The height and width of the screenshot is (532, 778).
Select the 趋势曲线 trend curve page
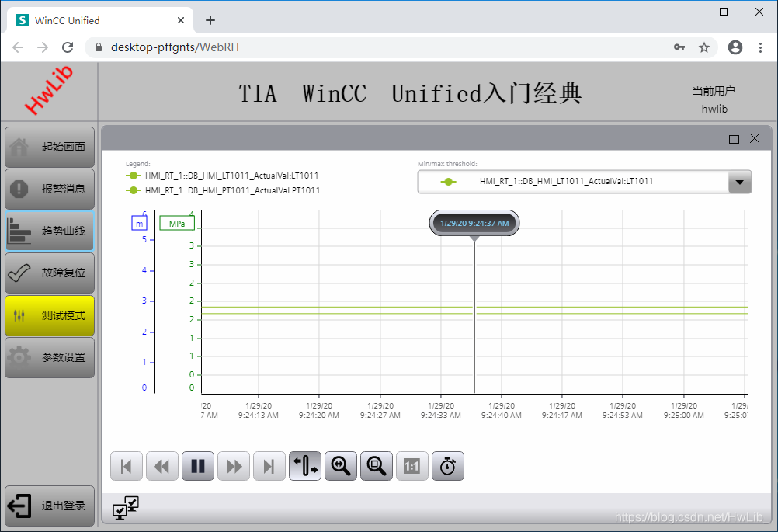[50, 231]
